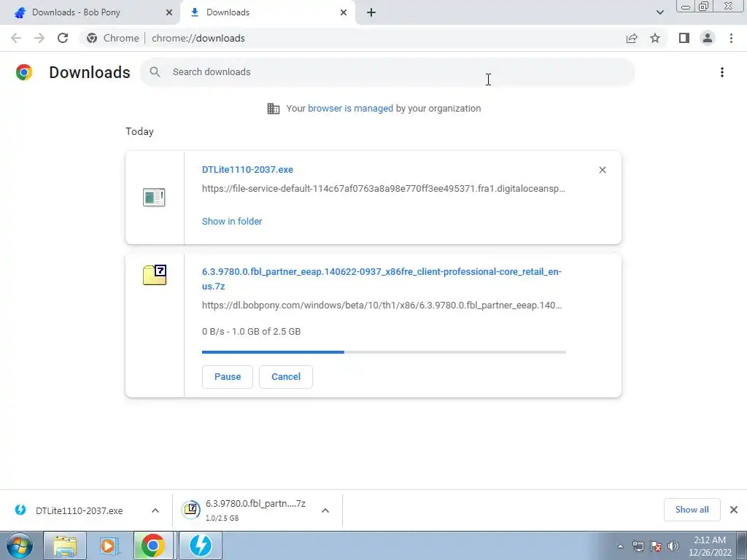
Task: Select the chrome://downloads tab
Action: coord(268,12)
